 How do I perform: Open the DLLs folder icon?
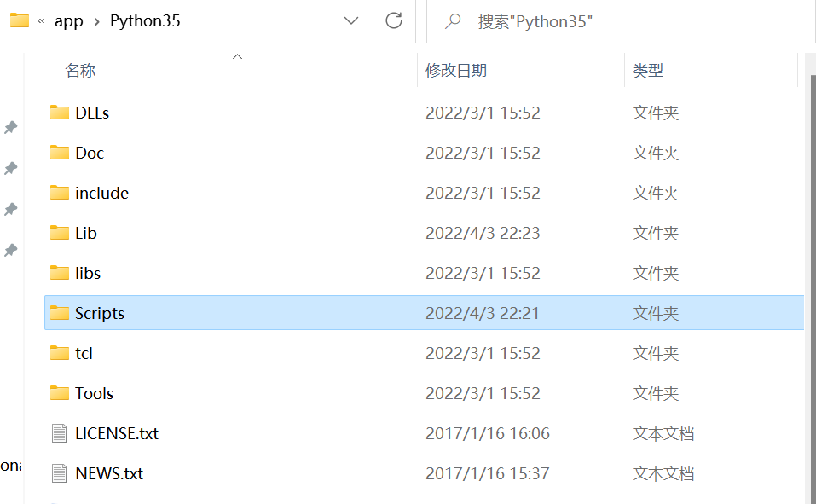pyautogui.click(x=59, y=112)
